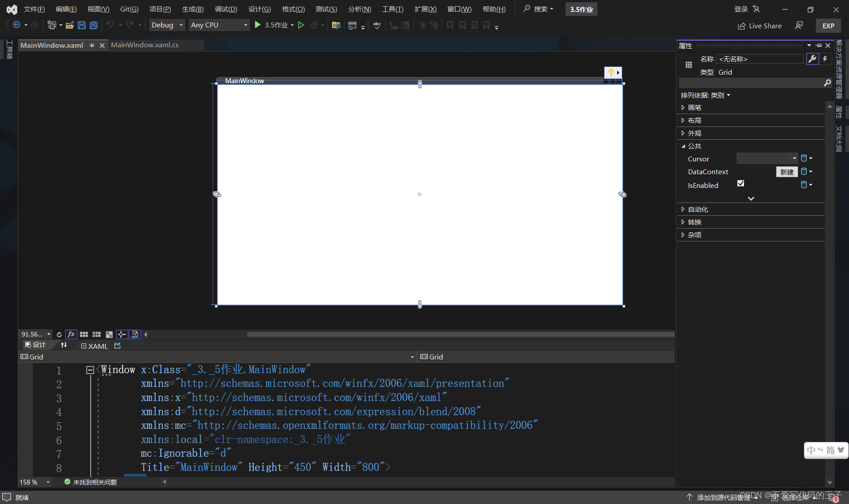Uncheck the IsEnabled checkbox

pyautogui.click(x=741, y=183)
